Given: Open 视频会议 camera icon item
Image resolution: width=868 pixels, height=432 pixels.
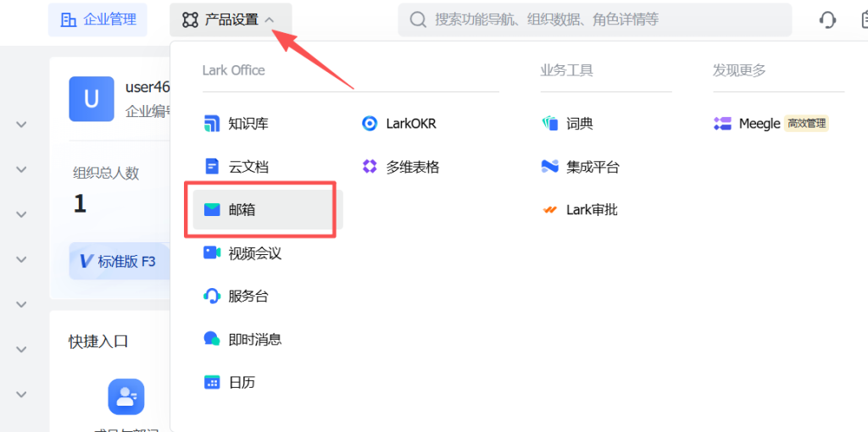Looking at the screenshot, I should [211, 252].
